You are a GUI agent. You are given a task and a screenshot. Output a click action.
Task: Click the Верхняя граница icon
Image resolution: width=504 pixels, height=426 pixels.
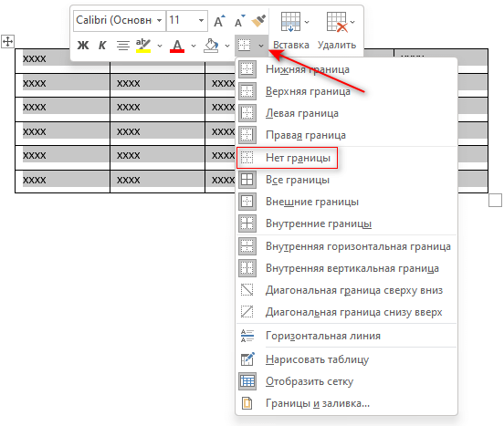[x=247, y=91]
